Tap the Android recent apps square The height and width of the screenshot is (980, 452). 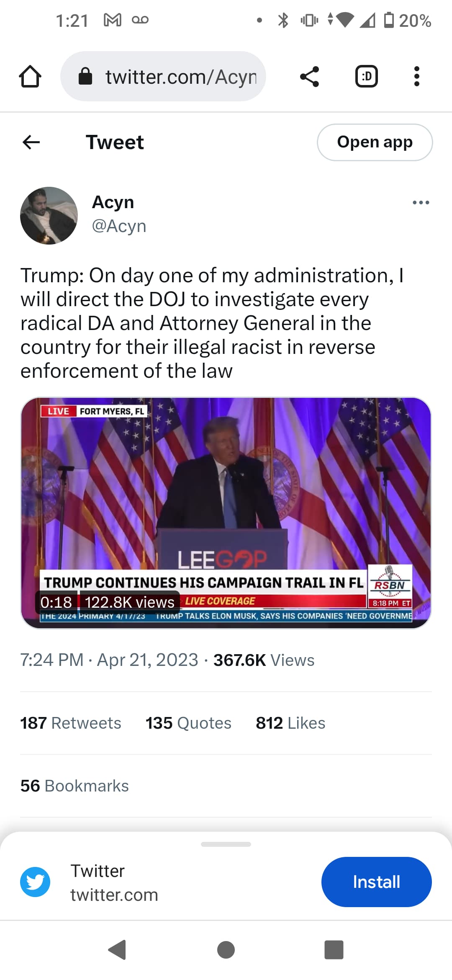tap(334, 949)
